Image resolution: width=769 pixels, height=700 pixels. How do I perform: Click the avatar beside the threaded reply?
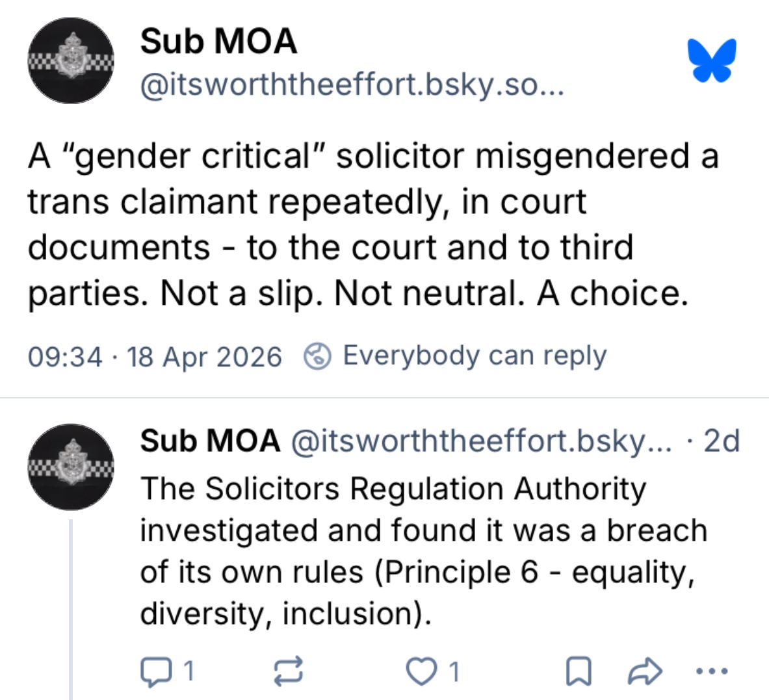[x=71, y=467]
